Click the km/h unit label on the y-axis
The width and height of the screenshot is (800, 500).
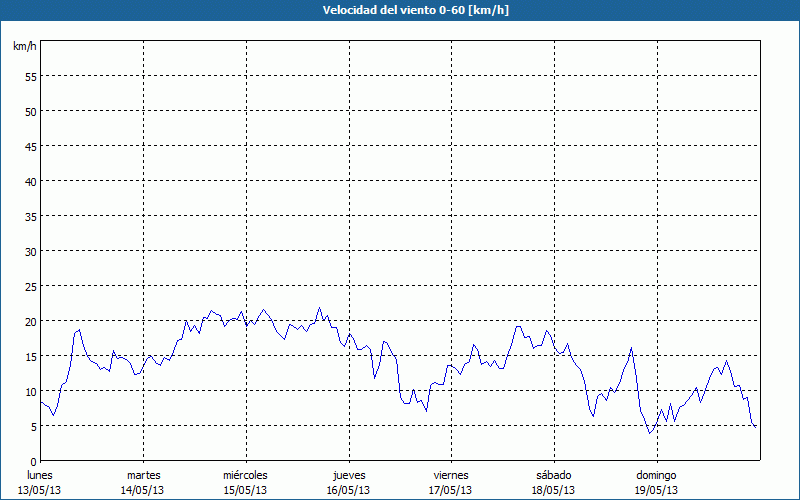25,47
